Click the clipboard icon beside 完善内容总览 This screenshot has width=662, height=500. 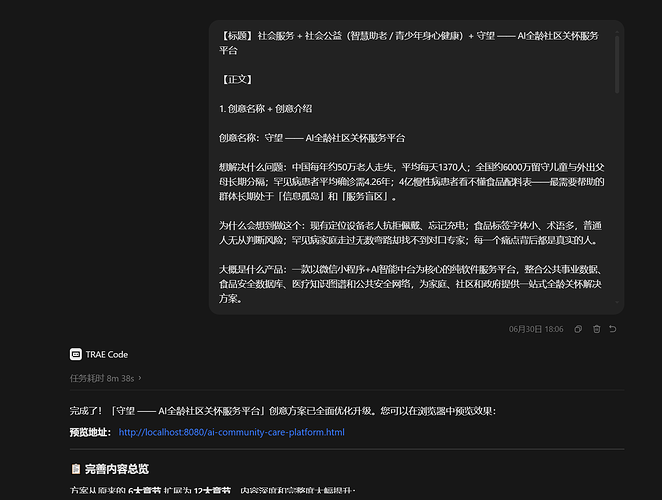point(76,469)
